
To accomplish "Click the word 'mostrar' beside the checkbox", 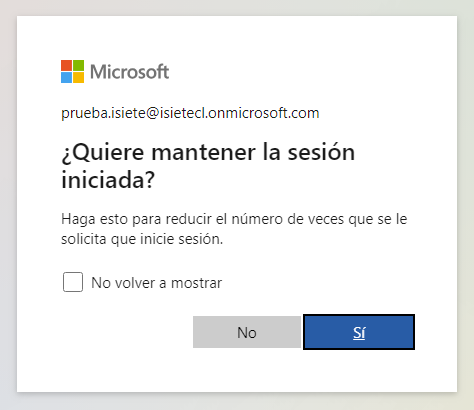I will coord(196,283).
